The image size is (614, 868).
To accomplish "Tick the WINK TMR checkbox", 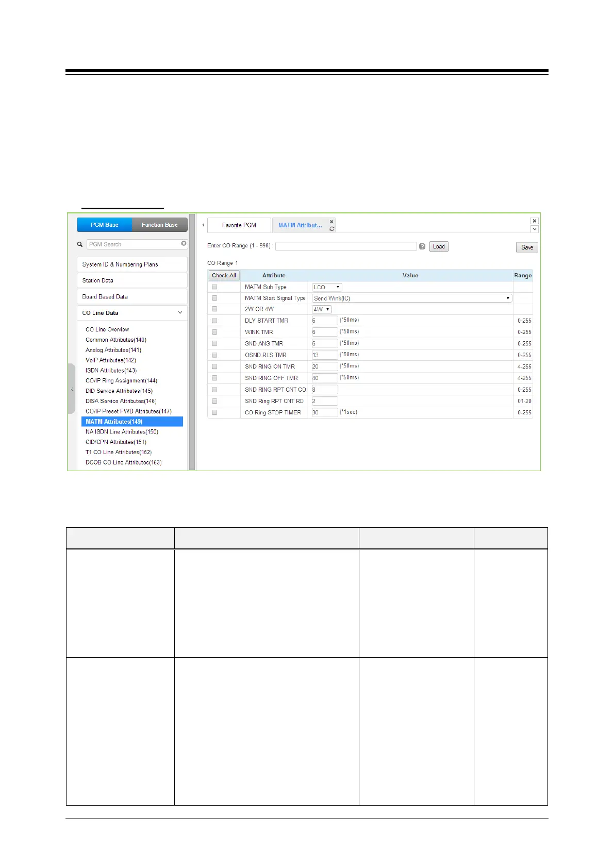I will click(214, 332).
